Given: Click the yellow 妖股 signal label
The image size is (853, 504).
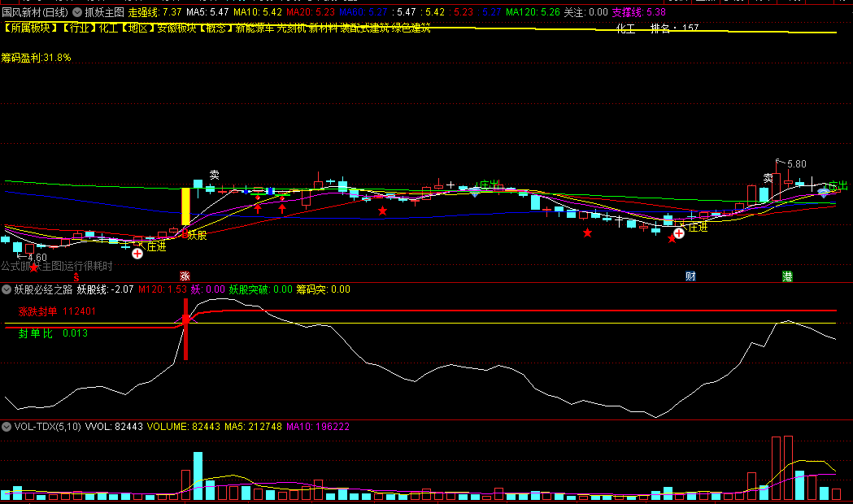Looking at the screenshot, I should pos(197,236).
